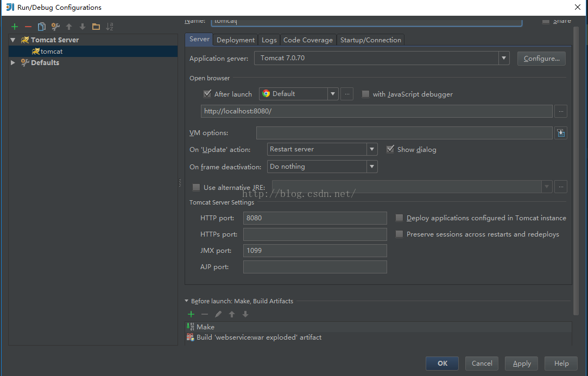The image size is (588, 376).
Task: Switch to the Logs tab
Action: click(x=269, y=40)
